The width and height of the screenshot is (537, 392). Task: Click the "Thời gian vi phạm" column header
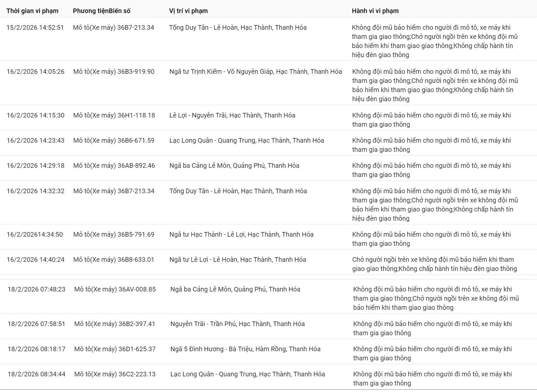[32, 11]
